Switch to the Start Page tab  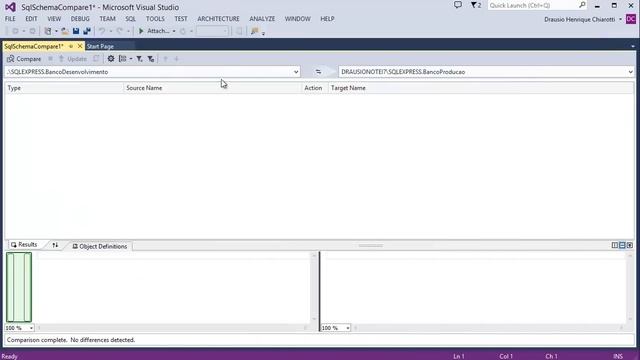100,47
